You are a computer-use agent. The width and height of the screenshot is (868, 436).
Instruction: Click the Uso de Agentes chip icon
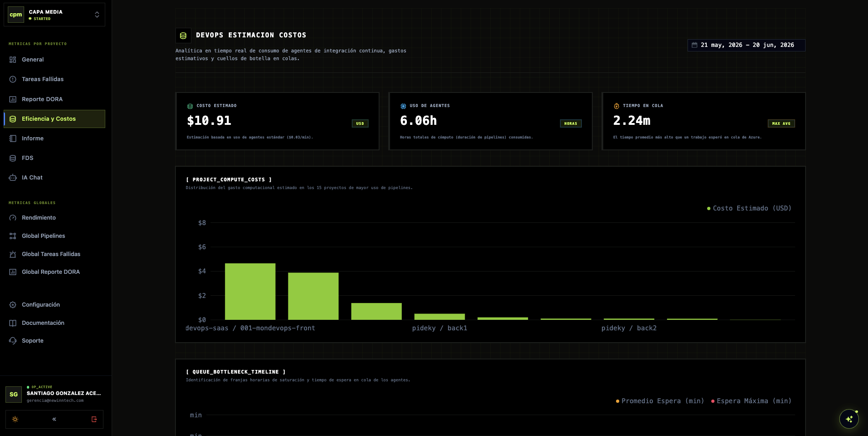coord(403,106)
